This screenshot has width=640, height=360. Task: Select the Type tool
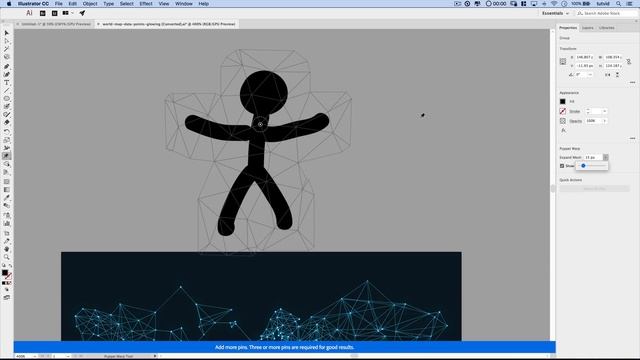(7, 82)
